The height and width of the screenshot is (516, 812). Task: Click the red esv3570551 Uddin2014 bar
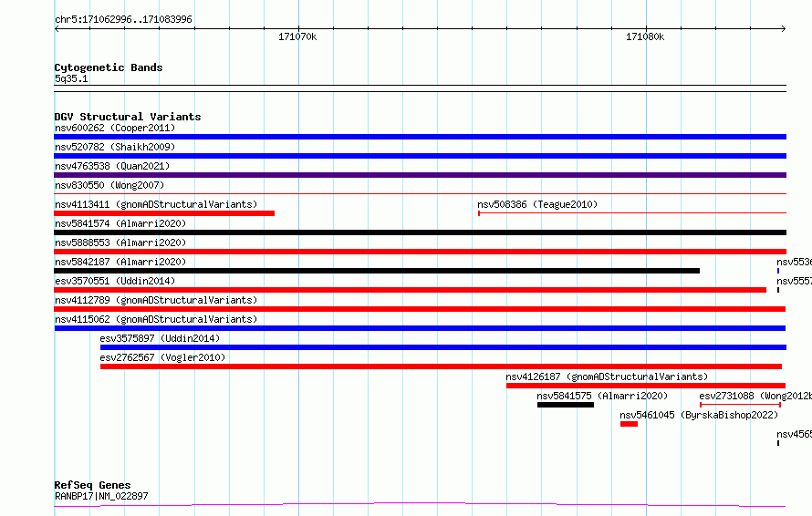tap(411, 290)
